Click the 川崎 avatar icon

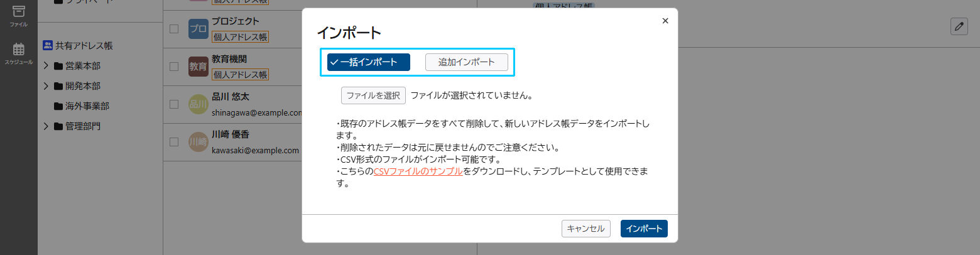pos(198,142)
